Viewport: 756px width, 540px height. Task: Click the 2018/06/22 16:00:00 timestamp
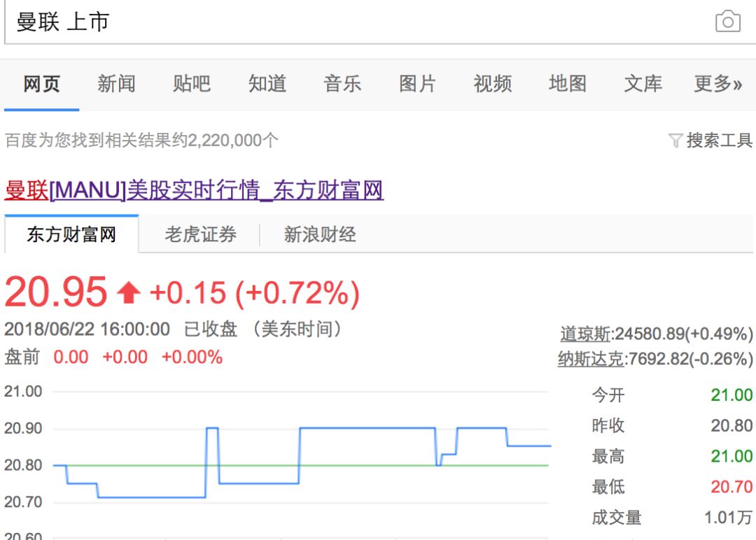87,329
